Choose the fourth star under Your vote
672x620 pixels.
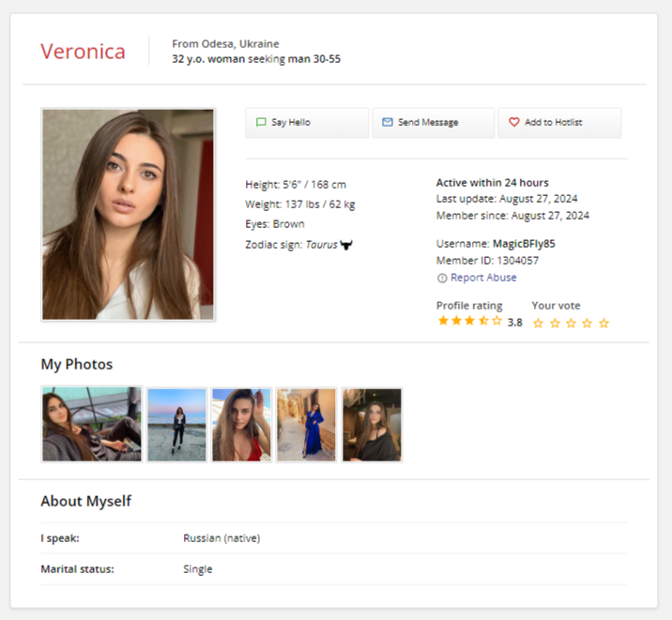[x=588, y=323]
